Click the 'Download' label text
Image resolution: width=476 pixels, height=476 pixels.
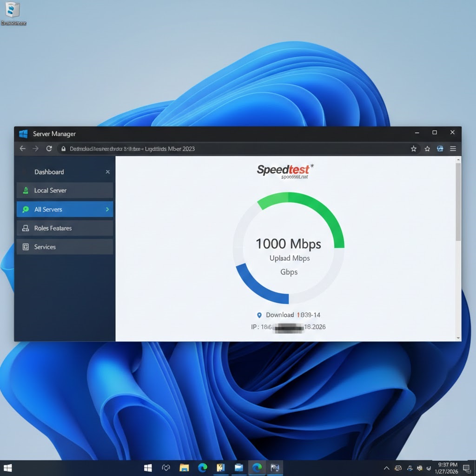[280, 315]
